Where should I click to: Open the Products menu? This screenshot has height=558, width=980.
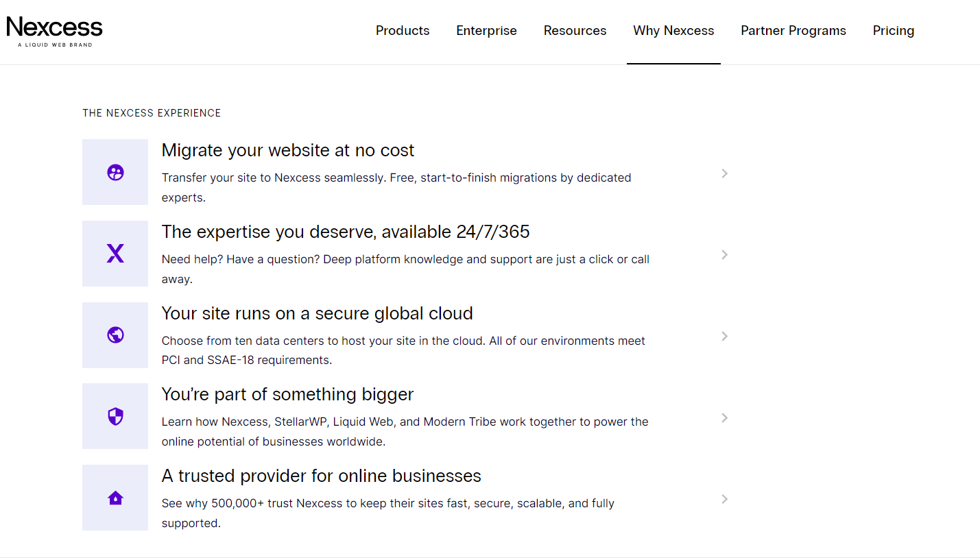tap(403, 31)
